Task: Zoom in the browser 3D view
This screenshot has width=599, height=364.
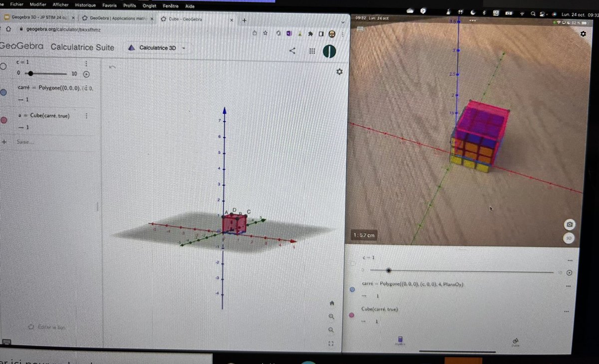Action: (x=332, y=317)
